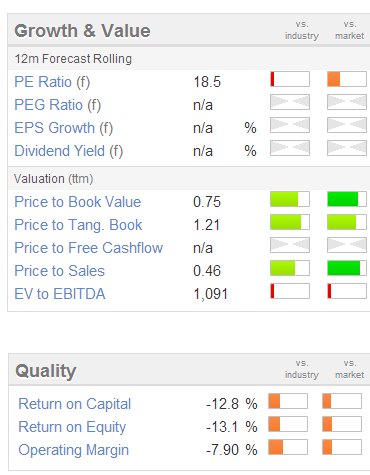Open the PE Ratio (f) link
The height and width of the screenshot is (475, 370).
[52, 82]
